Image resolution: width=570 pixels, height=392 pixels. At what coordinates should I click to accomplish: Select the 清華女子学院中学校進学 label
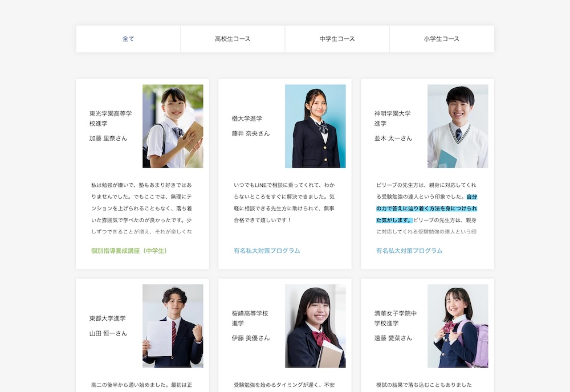(x=396, y=318)
